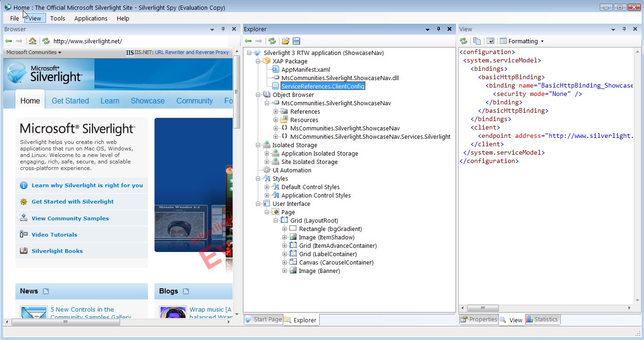This screenshot has height=340, width=644.
Task: Select ServiceReferences.ClientConfig tree item
Action: point(323,86)
